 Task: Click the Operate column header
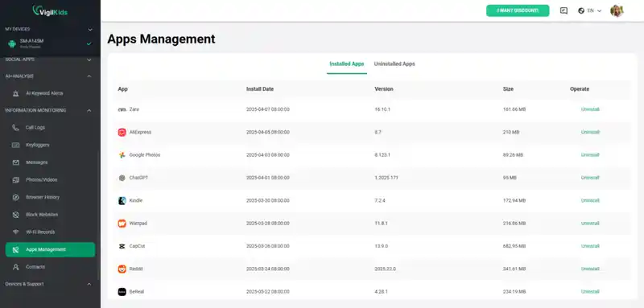tap(580, 89)
